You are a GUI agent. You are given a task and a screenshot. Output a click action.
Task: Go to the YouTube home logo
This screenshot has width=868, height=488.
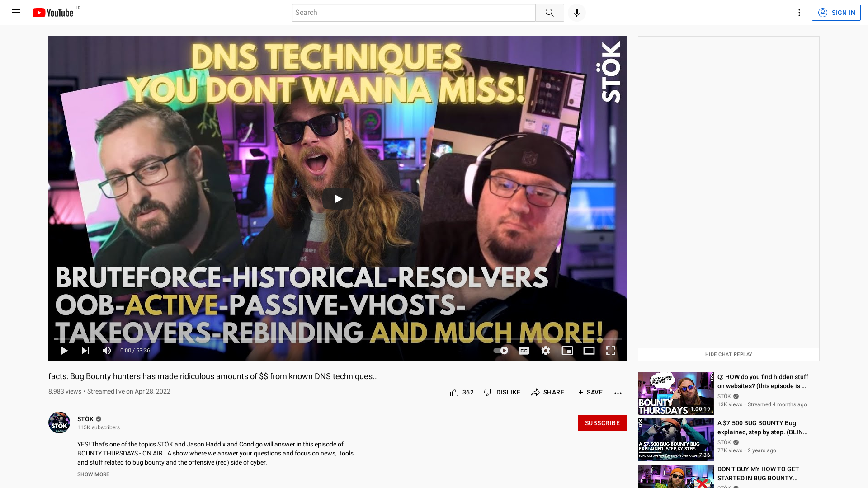[x=53, y=13]
